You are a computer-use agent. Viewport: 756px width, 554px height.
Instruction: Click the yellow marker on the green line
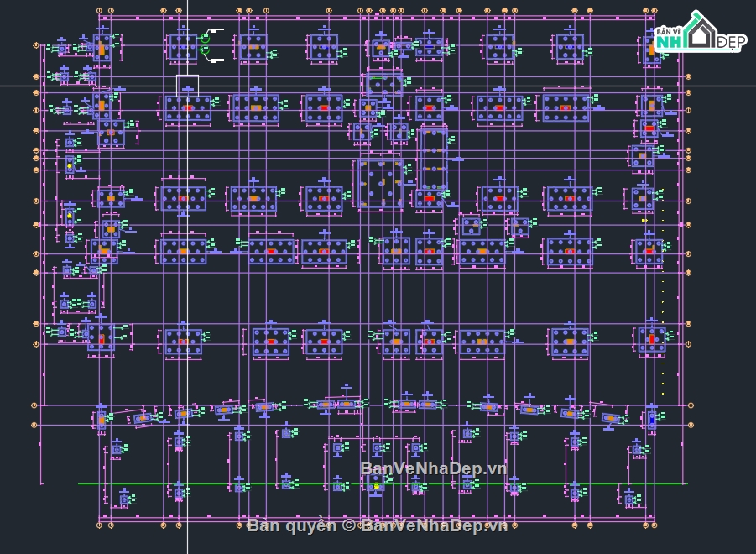377,485
